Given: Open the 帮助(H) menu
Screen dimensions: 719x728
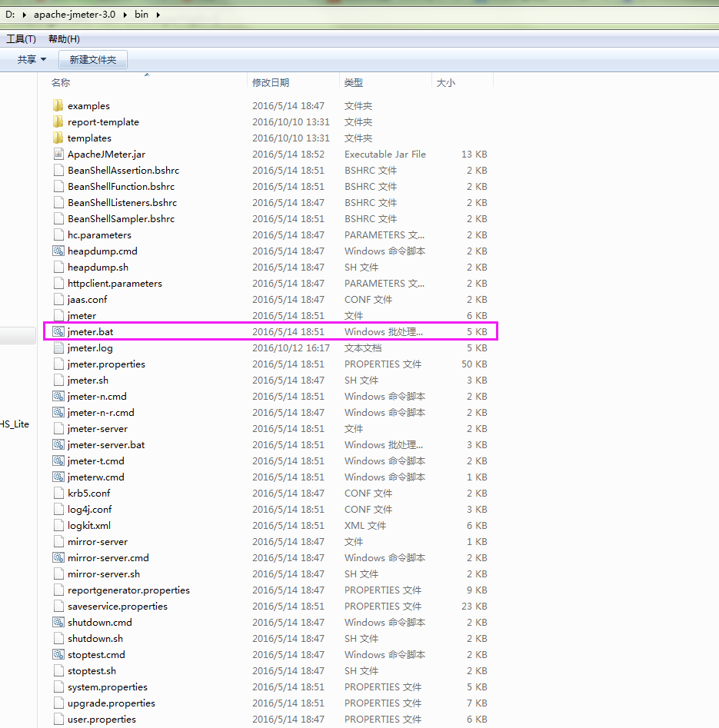Looking at the screenshot, I should pos(64,39).
